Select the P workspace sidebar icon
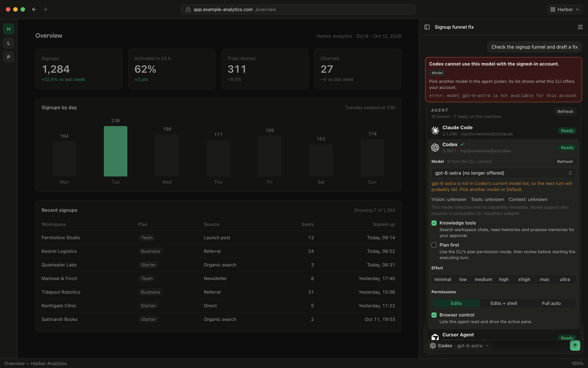The image size is (588, 368). tap(8, 57)
